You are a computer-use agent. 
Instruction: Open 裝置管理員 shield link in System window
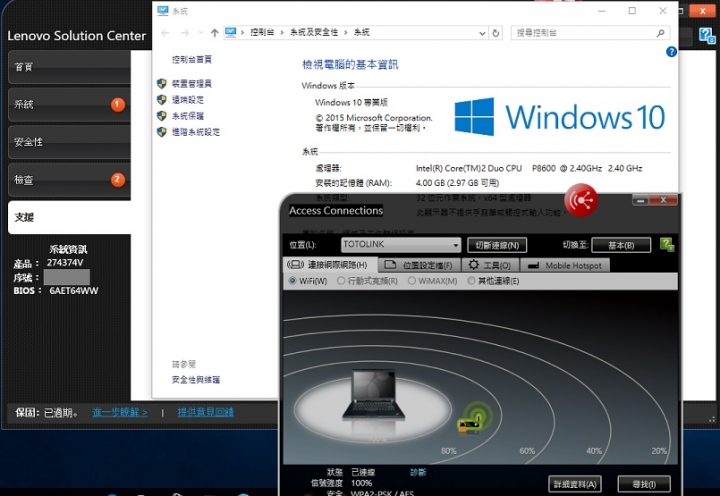click(191, 84)
